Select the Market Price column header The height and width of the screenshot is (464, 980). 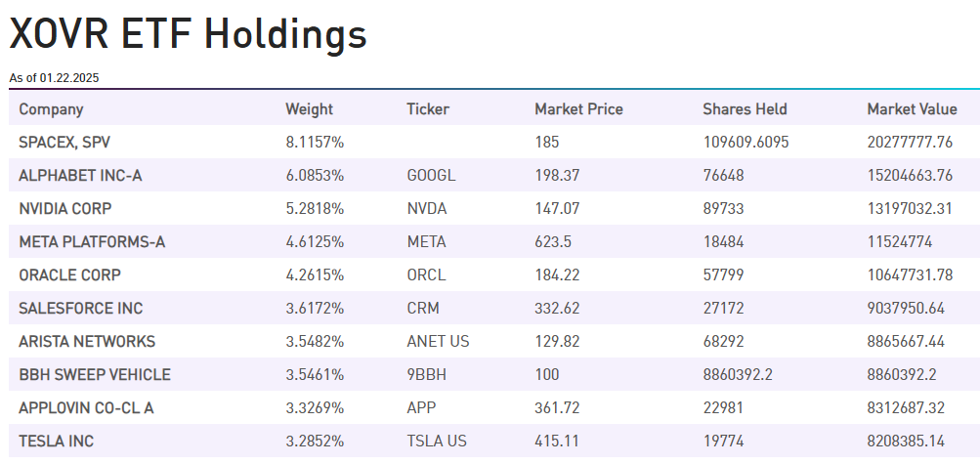[x=578, y=109]
